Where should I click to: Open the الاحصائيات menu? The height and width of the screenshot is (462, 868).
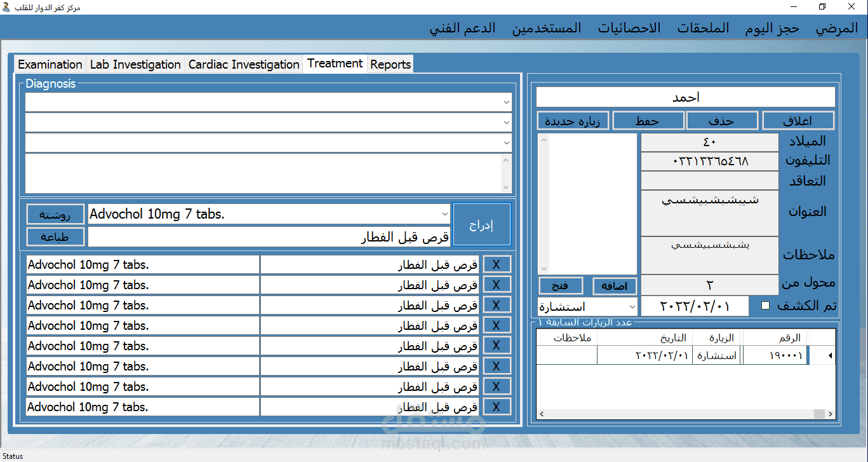click(629, 28)
